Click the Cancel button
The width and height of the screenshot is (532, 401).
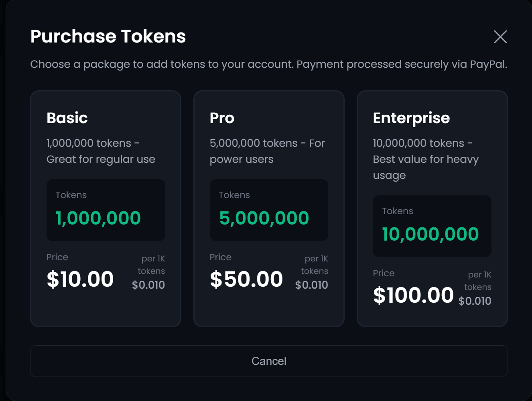(x=268, y=361)
